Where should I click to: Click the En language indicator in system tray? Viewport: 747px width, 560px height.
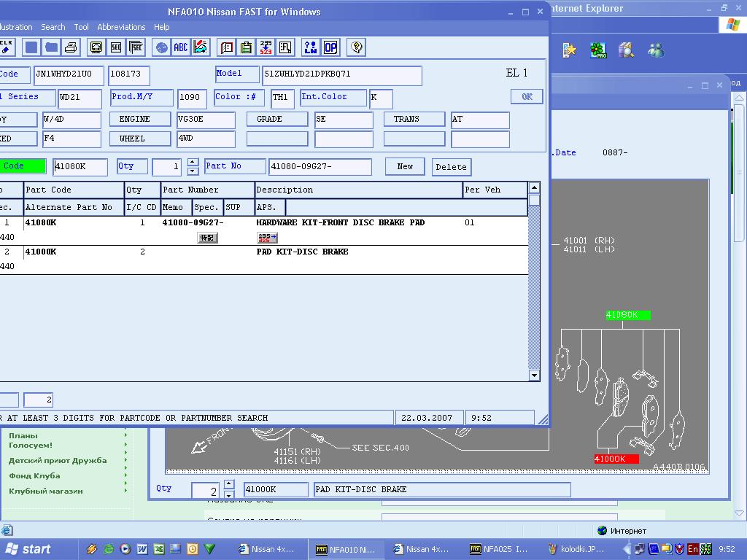coord(693,549)
